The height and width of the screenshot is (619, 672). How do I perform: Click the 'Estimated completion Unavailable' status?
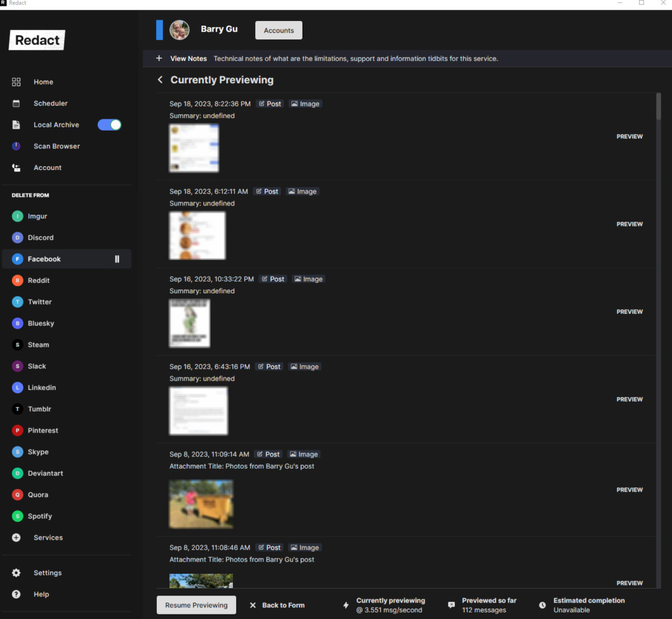point(581,605)
